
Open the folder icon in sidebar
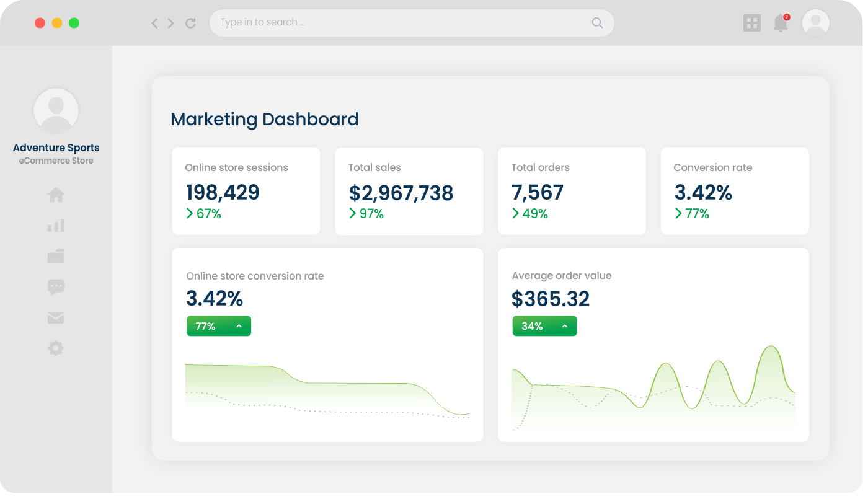pyautogui.click(x=56, y=256)
